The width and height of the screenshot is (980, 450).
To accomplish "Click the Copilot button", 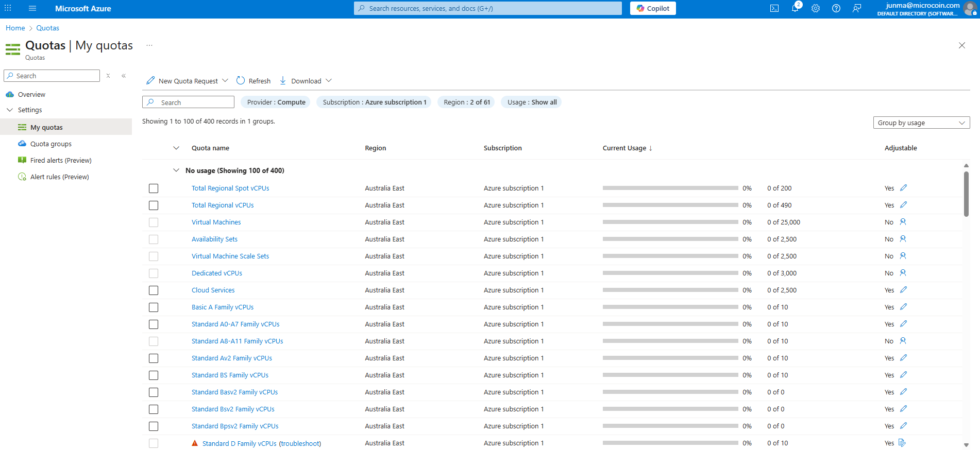I will (x=653, y=8).
